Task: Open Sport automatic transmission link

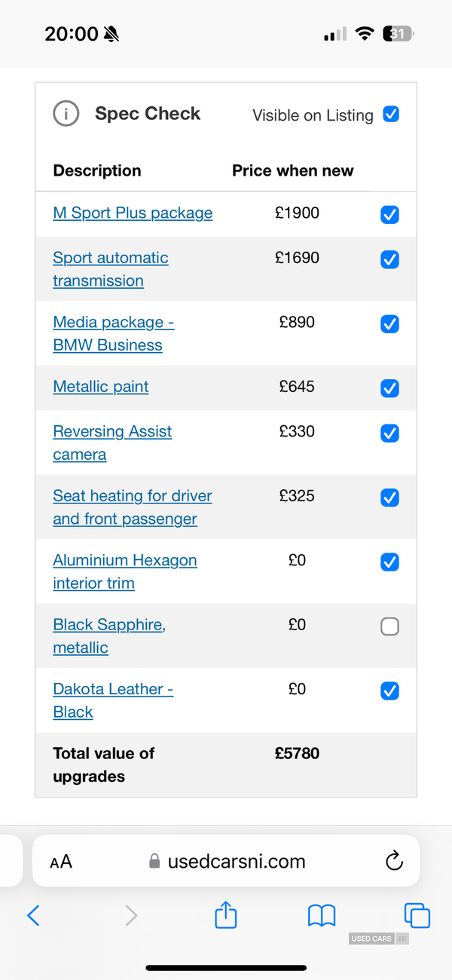Action: pyautogui.click(x=111, y=269)
